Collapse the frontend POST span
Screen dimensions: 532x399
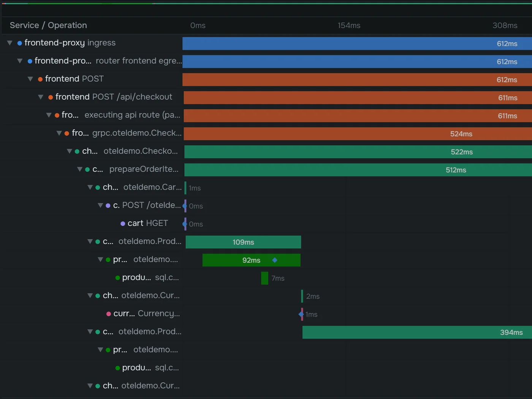tap(30, 79)
